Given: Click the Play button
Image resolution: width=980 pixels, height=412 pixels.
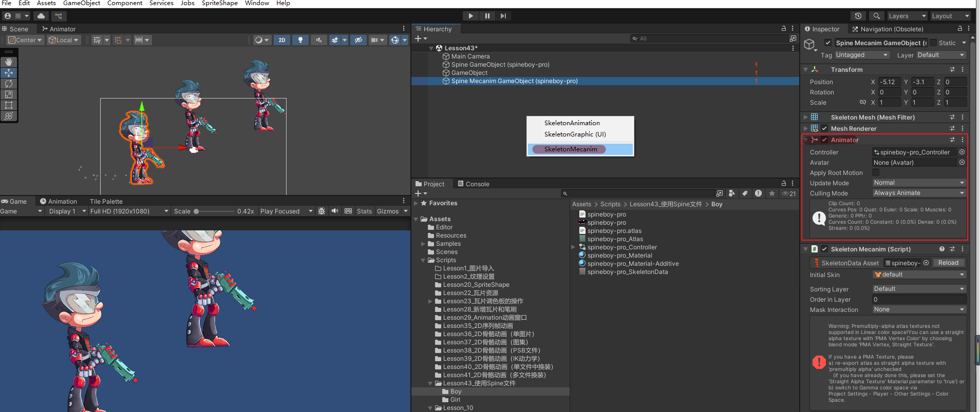Looking at the screenshot, I should coord(470,16).
